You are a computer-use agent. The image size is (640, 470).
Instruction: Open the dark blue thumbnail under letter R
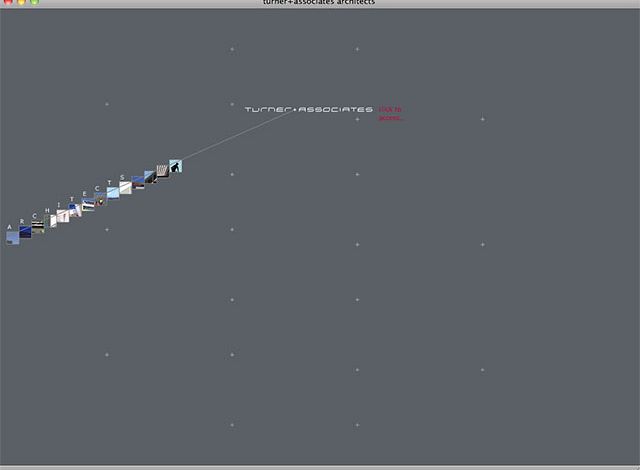(x=25, y=232)
